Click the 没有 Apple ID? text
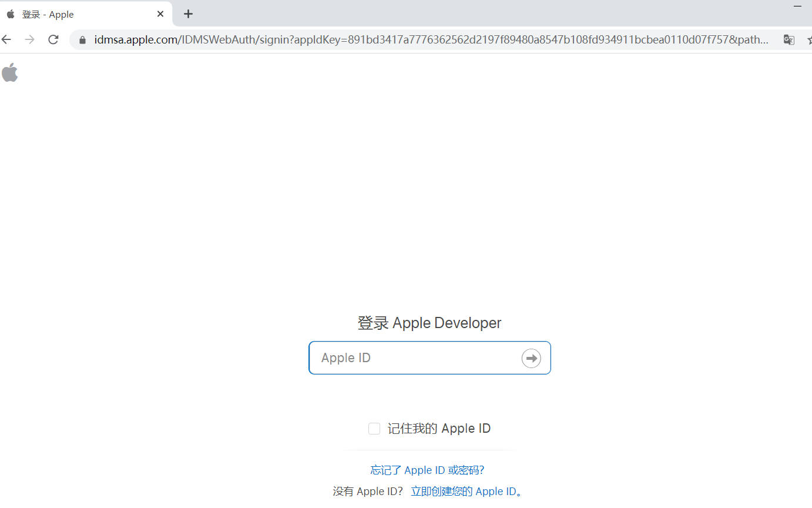This screenshot has height=508, width=812. click(x=368, y=491)
